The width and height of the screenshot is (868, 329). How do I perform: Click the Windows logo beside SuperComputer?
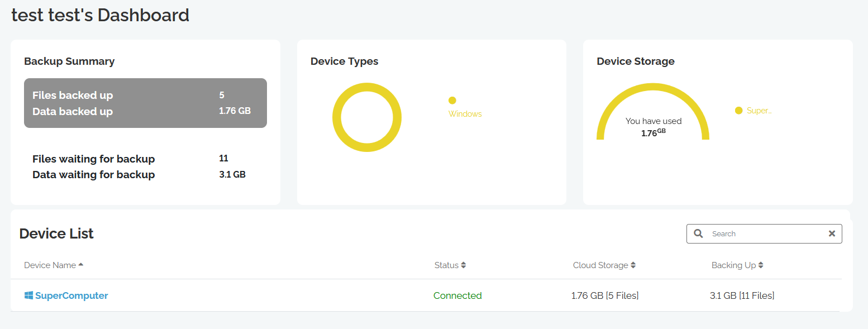point(29,295)
